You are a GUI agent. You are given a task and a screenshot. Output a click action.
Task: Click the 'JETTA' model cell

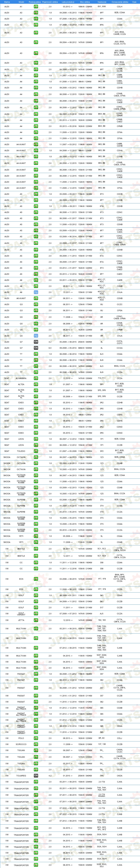pyautogui.click(x=21, y=620)
